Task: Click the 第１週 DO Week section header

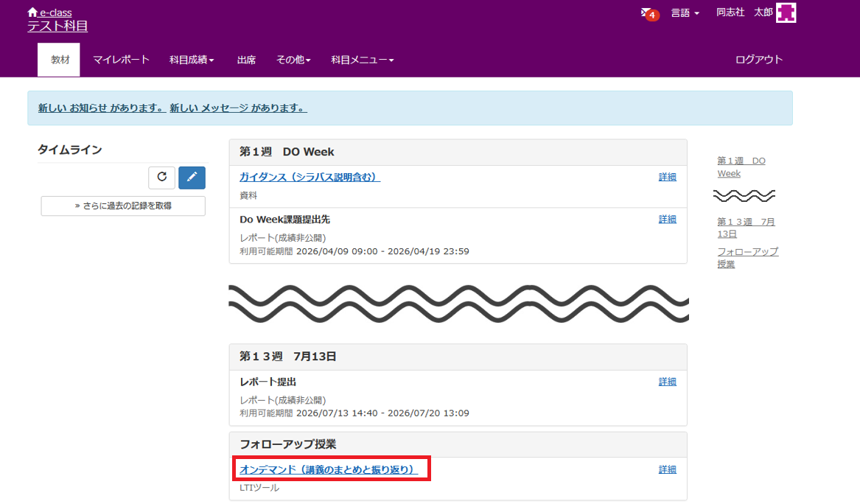Action: click(x=287, y=152)
